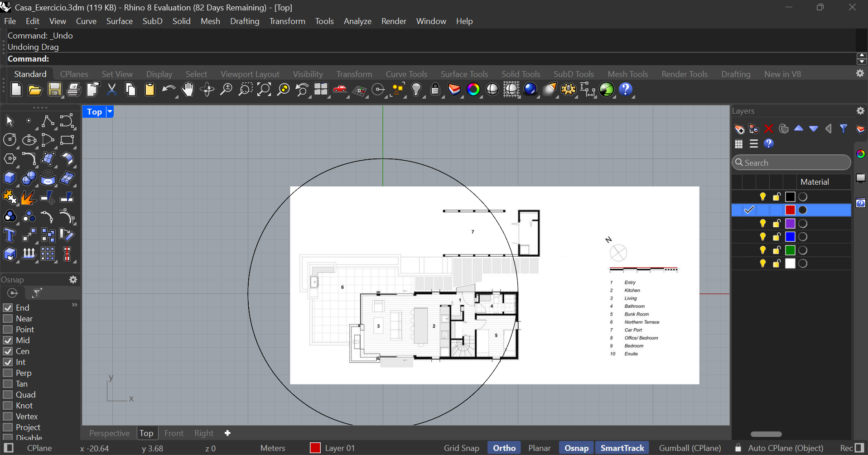
Task: Click the Layers filter funnel icon
Action: click(844, 129)
